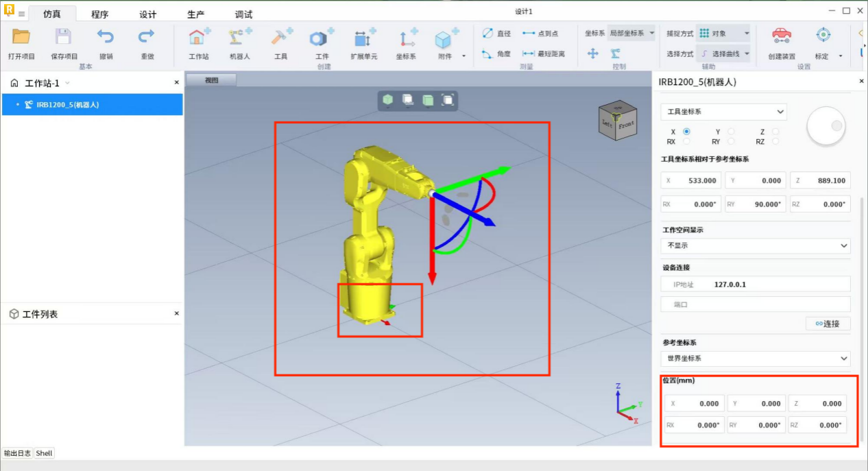Open the 工具坐标系 dropdown
This screenshot has width=868, height=471.
[x=723, y=112]
